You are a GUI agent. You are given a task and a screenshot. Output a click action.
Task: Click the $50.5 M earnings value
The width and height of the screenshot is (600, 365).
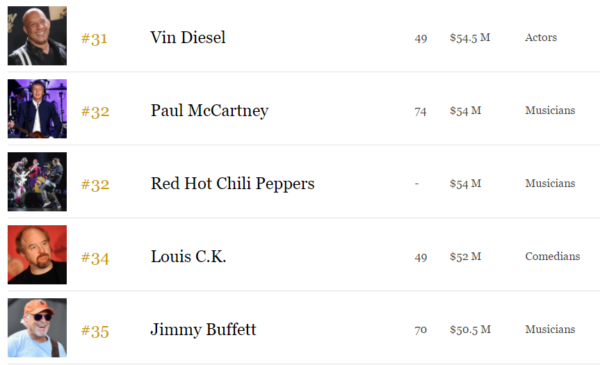click(470, 330)
